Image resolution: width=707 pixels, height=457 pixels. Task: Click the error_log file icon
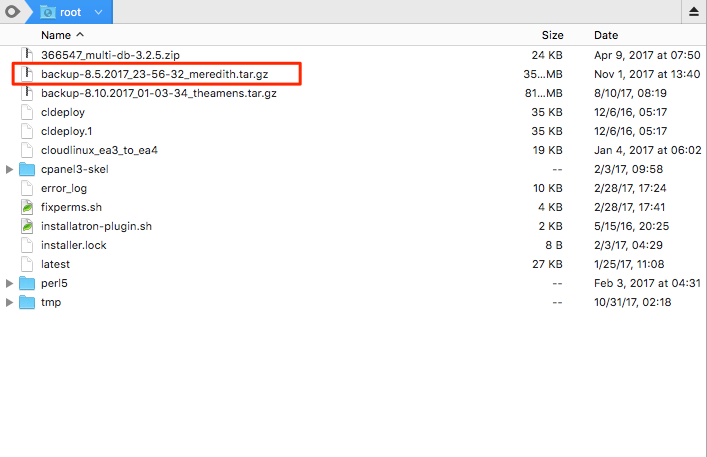pos(27,188)
